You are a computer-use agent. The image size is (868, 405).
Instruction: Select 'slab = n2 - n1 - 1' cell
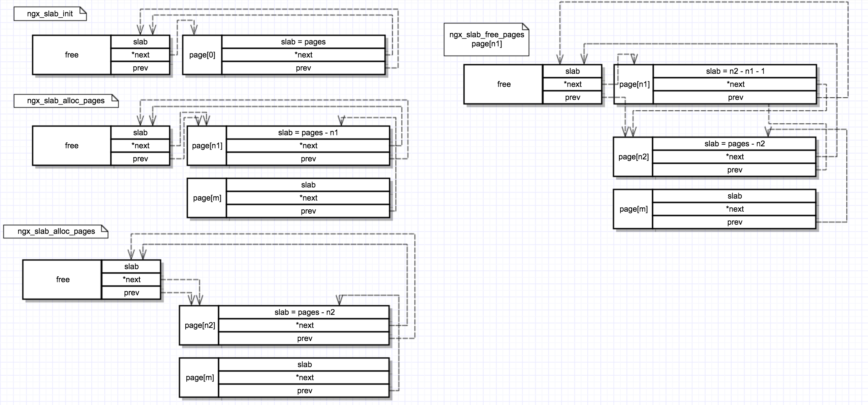735,71
